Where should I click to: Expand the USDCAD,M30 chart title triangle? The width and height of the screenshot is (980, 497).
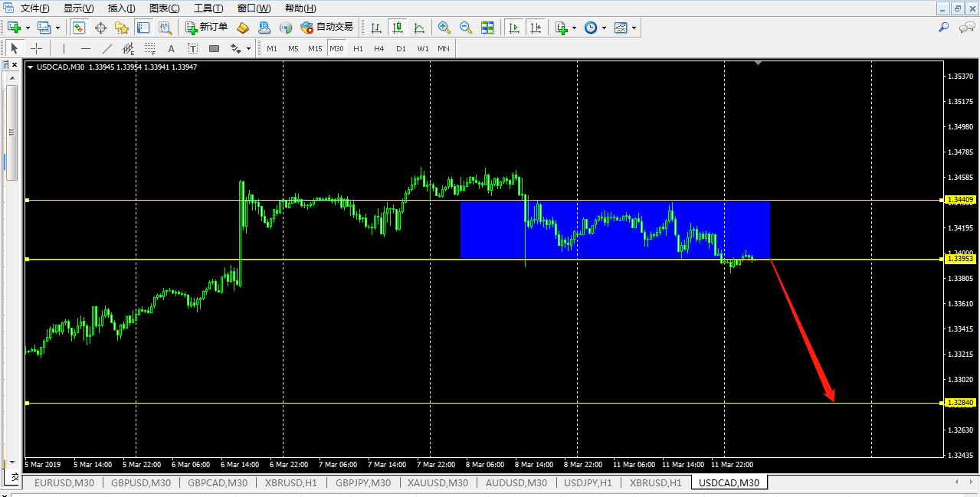click(31, 67)
